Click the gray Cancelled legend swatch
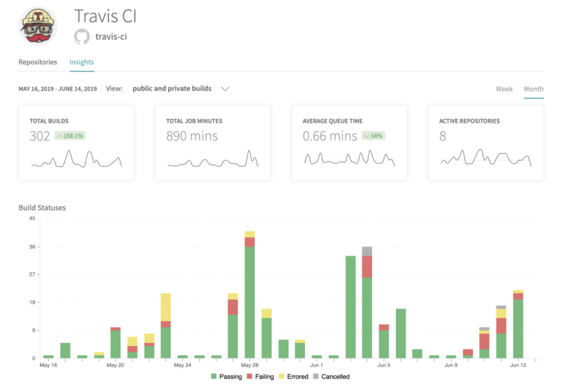Screen dimensions: 588x392 tap(316, 376)
